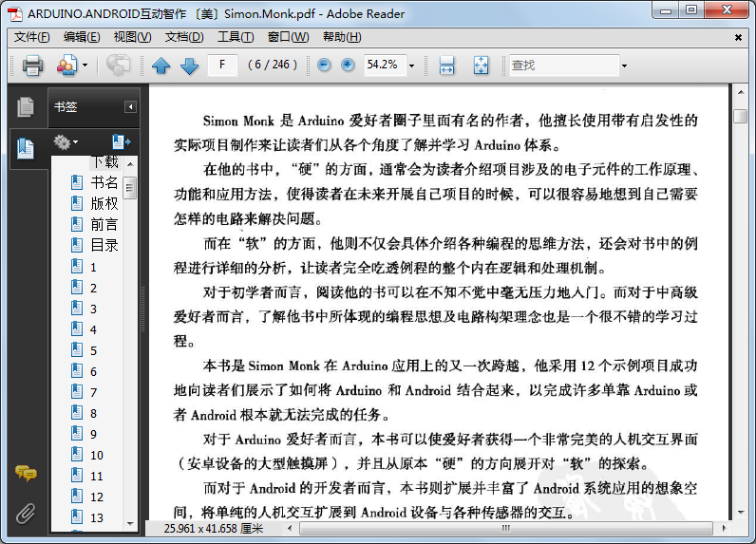Click the grayed-out email globe icon
Screen dimensions: 756x544
tap(118, 66)
